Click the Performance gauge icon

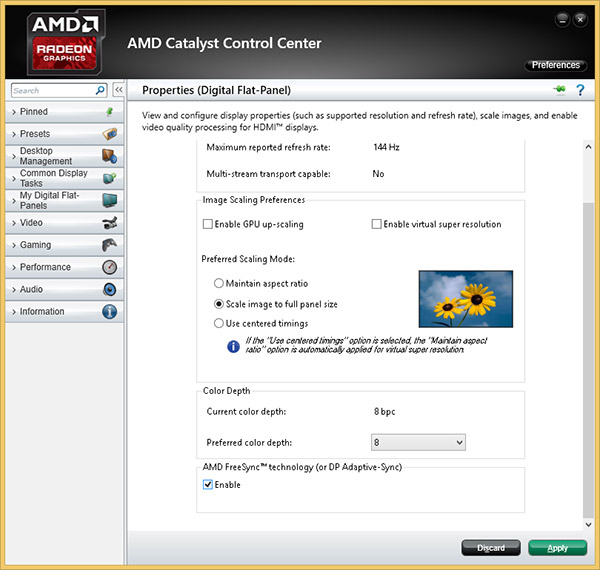(110, 267)
